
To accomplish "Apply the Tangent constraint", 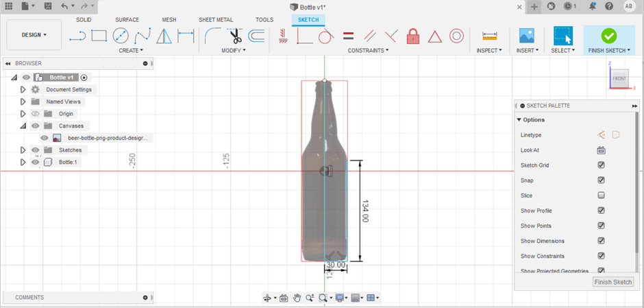I will (x=326, y=36).
